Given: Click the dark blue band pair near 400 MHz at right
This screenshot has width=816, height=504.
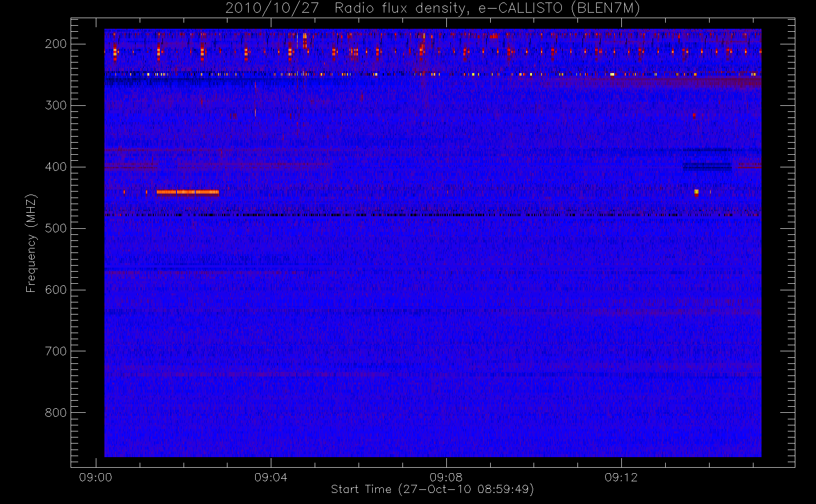Looking at the screenshot, I should 707,166.
